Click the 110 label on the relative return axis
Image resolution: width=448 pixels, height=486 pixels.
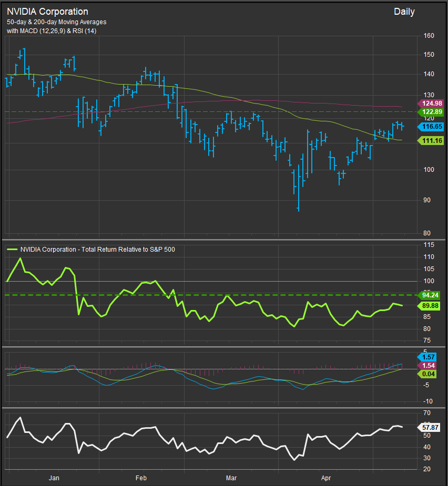429,257
